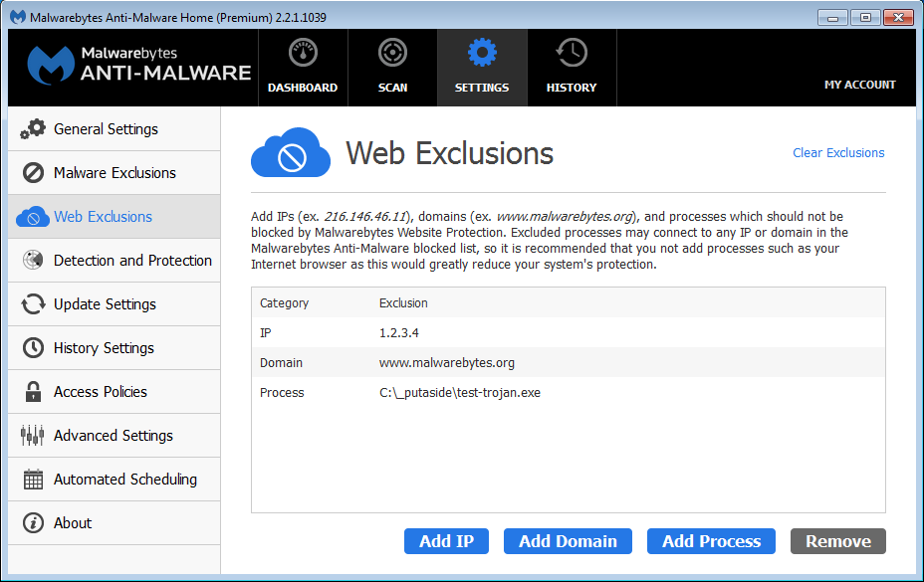This screenshot has width=924, height=582.
Task: Click the Dashboard gauge icon
Action: pos(303,53)
